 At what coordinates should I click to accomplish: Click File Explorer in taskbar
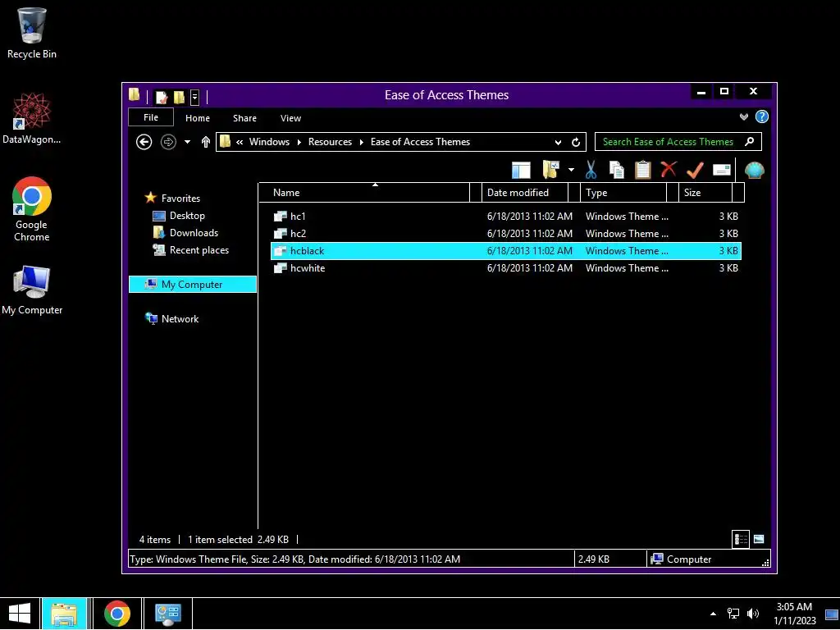(64, 614)
